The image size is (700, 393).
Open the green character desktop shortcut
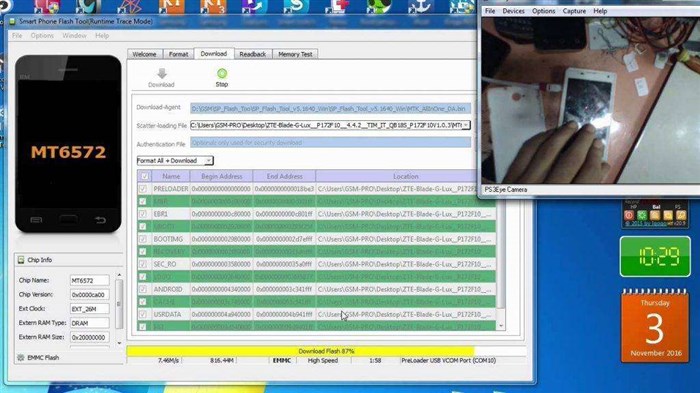(379, 7)
